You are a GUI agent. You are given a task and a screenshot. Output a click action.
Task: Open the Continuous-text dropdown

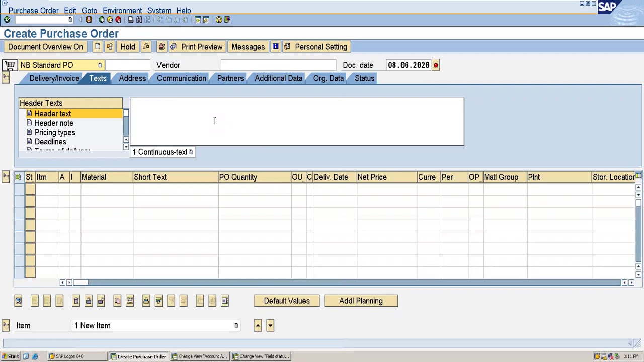click(190, 152)
